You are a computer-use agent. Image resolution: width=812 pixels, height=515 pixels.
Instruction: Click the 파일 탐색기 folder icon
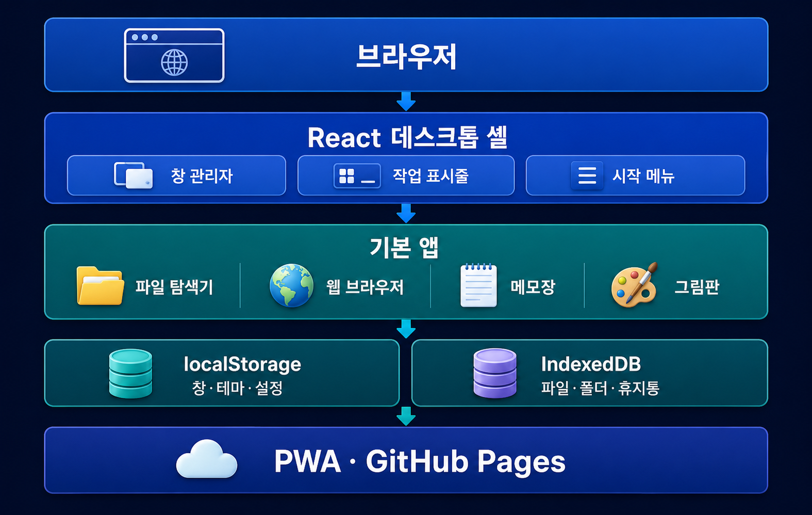pyautogui.click(x=100, y=286)
